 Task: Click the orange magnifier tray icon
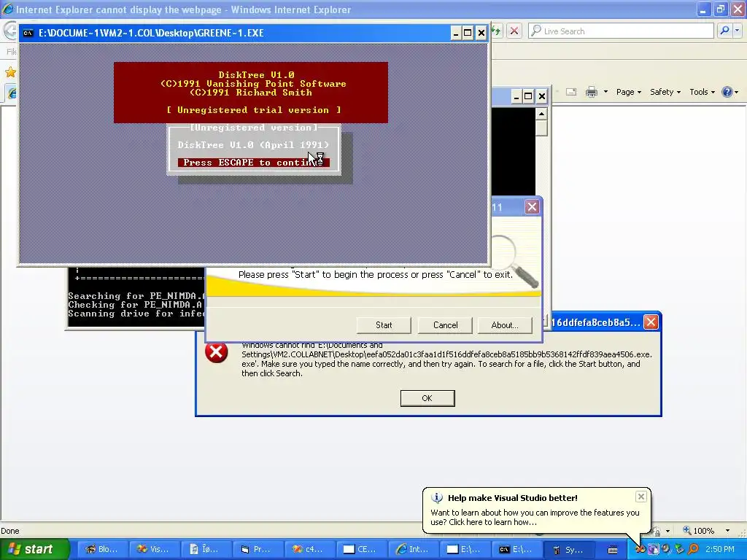(x=693, y=549)
